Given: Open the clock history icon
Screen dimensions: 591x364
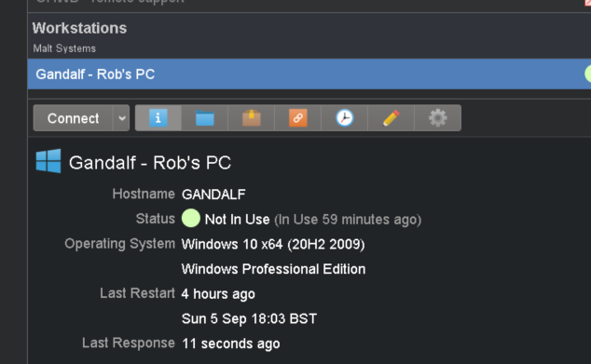Looking at the screenshot, I should 345,118.
